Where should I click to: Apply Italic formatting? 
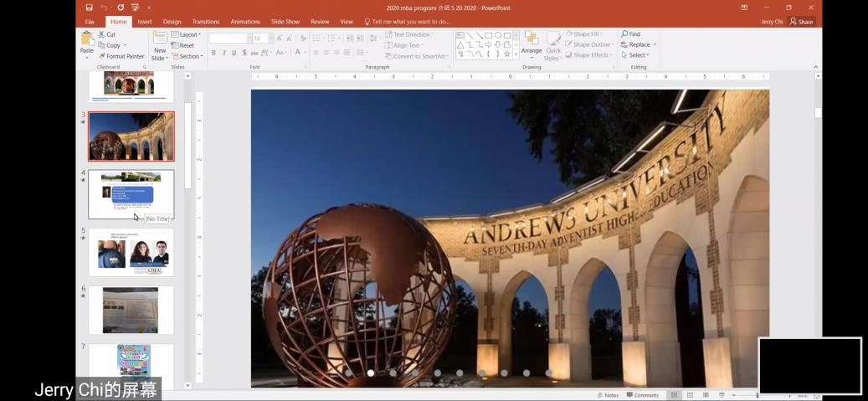coord(224,53)
